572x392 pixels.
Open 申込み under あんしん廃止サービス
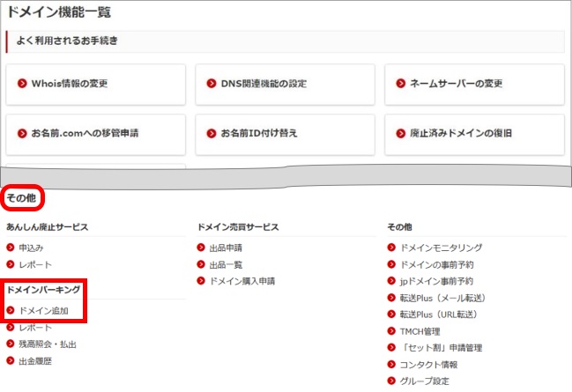click(31, 248)
